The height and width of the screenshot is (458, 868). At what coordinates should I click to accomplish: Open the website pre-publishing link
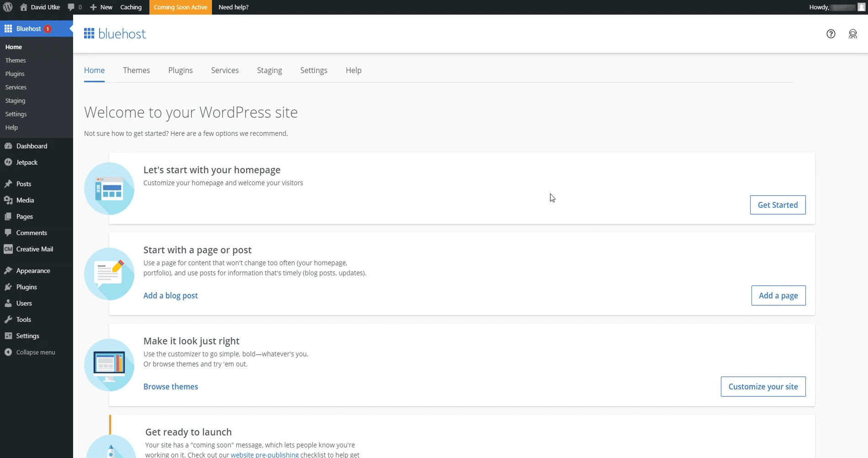(x=265, y=455)
